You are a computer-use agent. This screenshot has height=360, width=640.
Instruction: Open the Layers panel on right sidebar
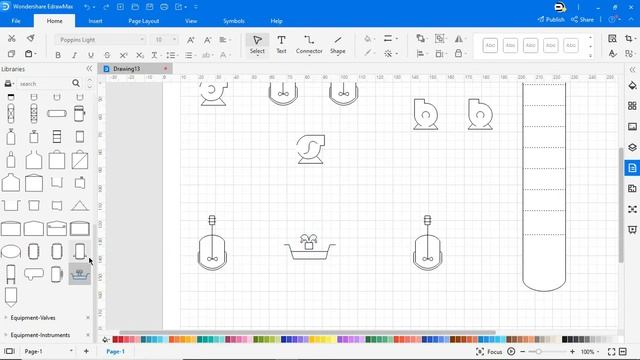(632, 147)
